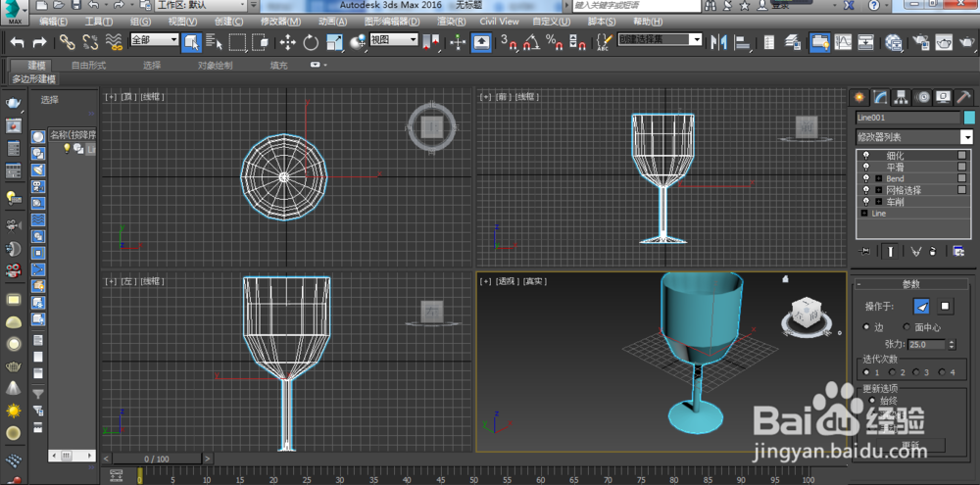Viewport: 980px width, 485px height.
Task: Open the 修改器(M) menu
Action: click(278, 22)
